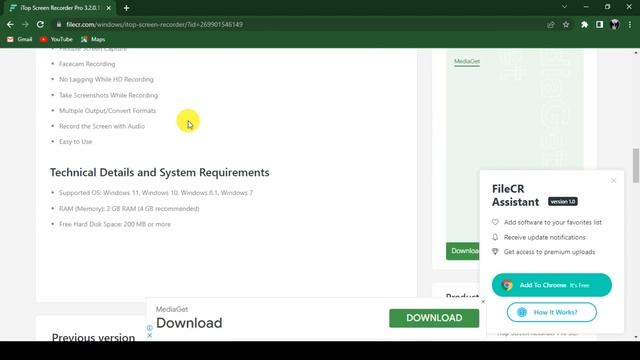Screen dimensions: 640x360
Task: Click 'Technical Details and System Requirements' heading
Action: 160,172
